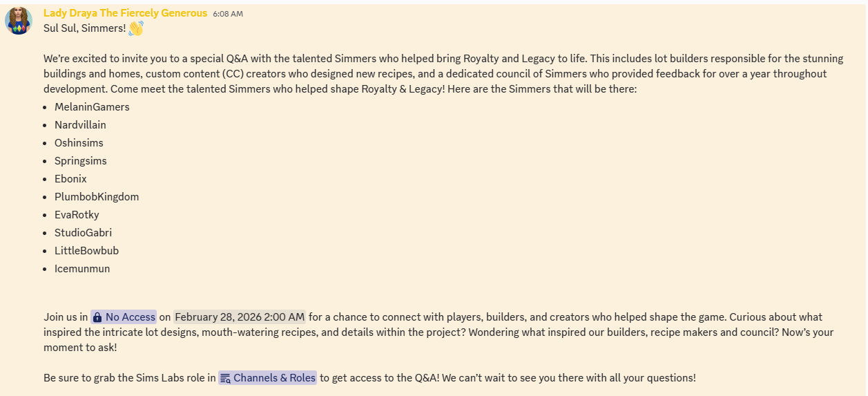
Task: Open the Lady Draya The Fiercely Generous username
Action: [x=125, y=13]
